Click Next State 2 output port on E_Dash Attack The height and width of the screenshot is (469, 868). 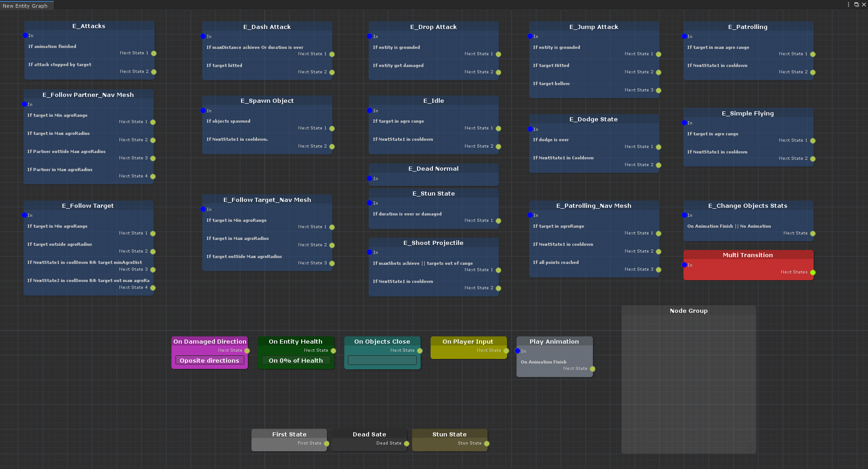point(332,72)
